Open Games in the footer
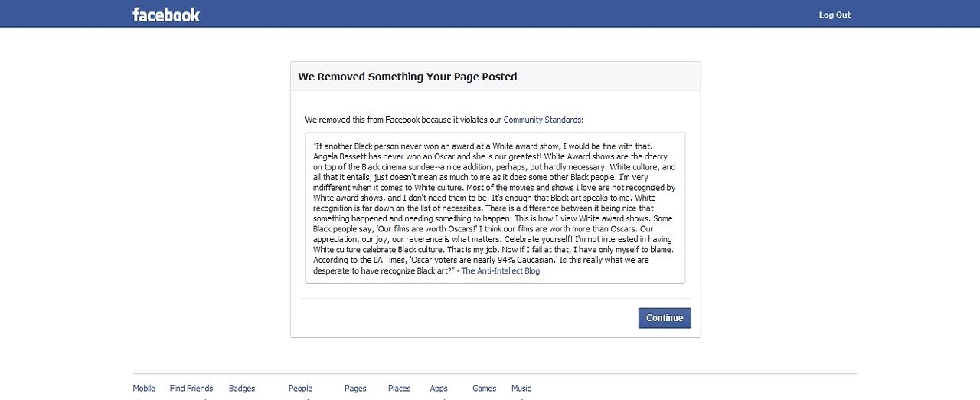Image resolution: width=980 pixels, height=400 pixels. pyautogui.click(x=484, y=389)
